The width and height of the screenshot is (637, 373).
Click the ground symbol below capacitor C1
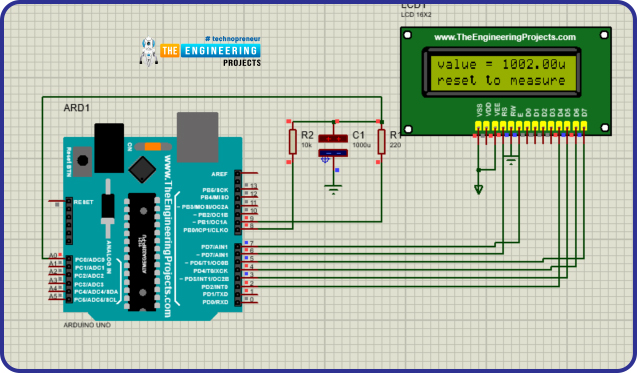pyautogui.click(x=334, y=190)
